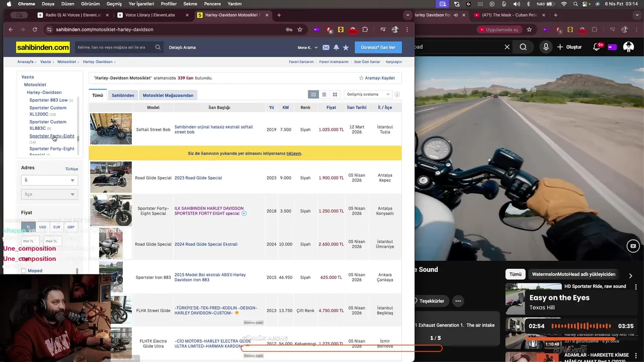The image size is (644, 362).
Task: Toggle the Moped checkbox filter
Action: (x=23, y=270)
